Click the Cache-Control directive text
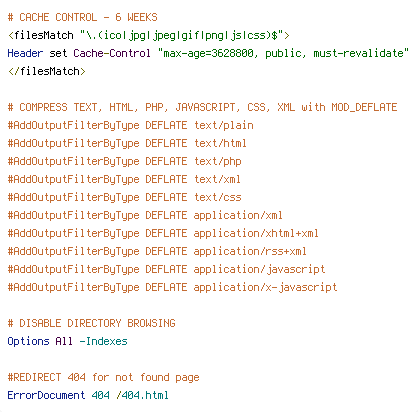The height and width of the screenshot is (412, 418). pyautogui.click(x=112, y=53)
